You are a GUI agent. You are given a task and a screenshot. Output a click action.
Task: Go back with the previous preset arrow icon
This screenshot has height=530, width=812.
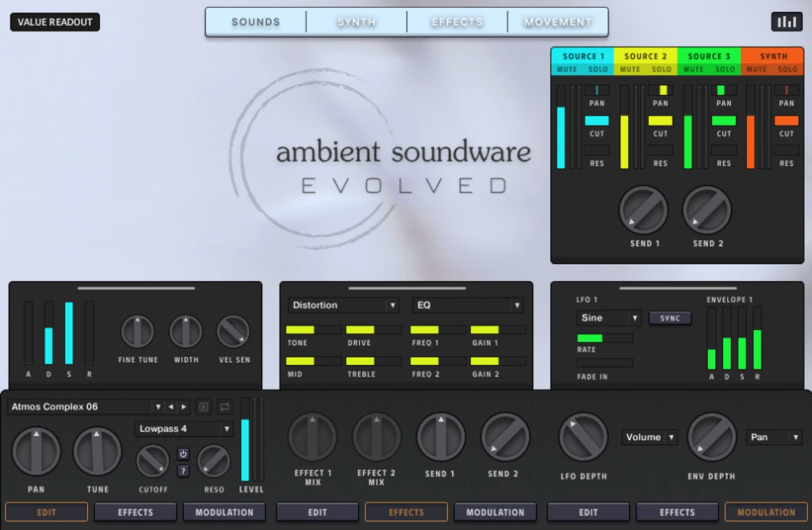[x=171, y=406]
